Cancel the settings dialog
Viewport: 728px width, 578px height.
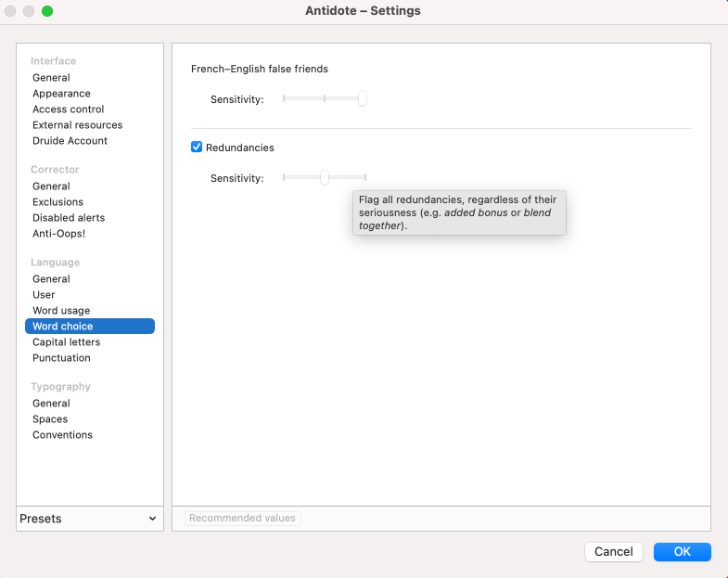pyautogui.click(x=613, y=551)
